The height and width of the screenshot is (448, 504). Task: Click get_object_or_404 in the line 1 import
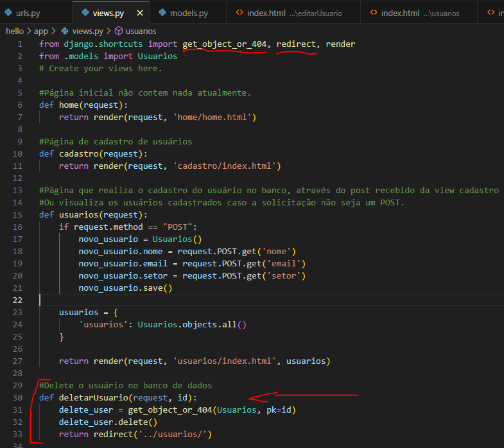[x=224, y=44]
